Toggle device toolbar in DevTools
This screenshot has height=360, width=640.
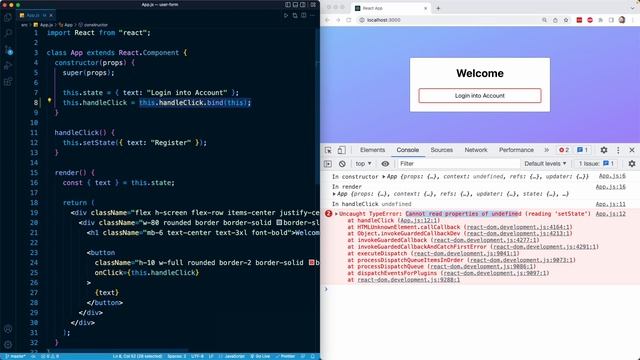[x=341, y=150]
